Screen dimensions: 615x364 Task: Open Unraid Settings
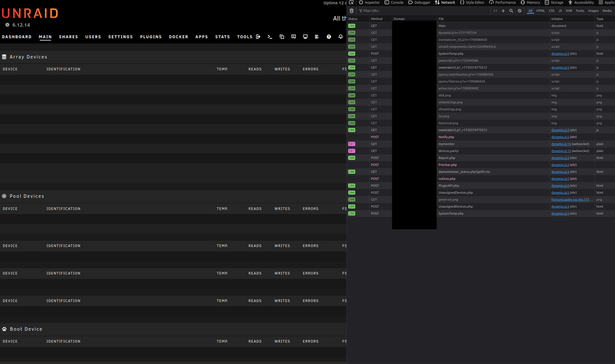point(121,37)
